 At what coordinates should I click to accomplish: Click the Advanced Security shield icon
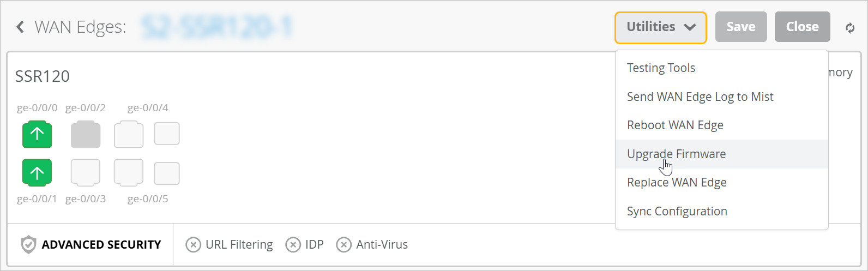point(28,245)
